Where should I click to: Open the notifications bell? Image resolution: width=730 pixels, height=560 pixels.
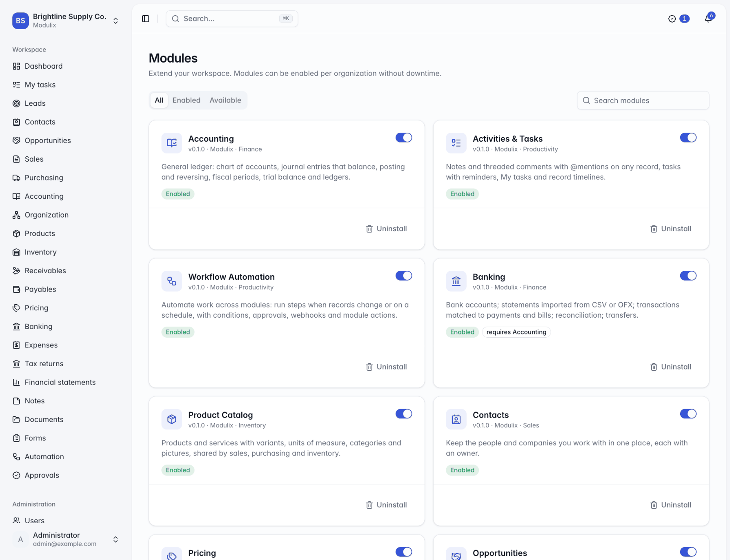click(x=708, y=19)
